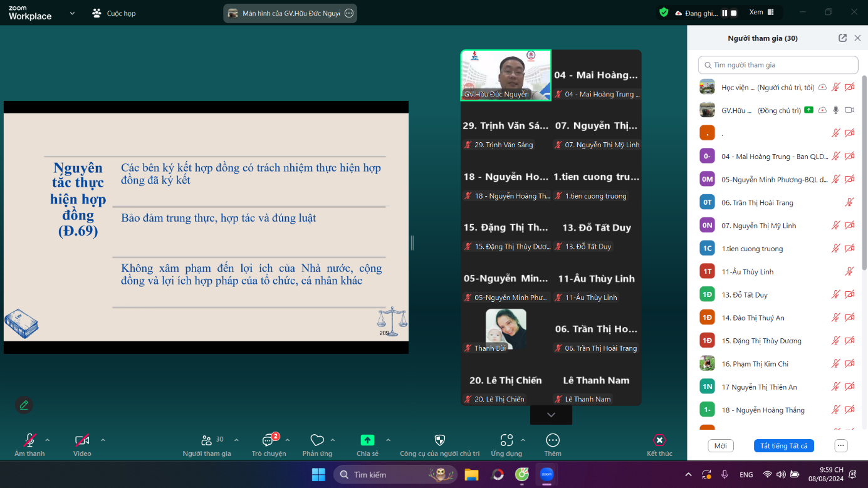Viewport: 868px width, 488px height.
Task: Expand the video options arrow beside Video
Action: 103,440
